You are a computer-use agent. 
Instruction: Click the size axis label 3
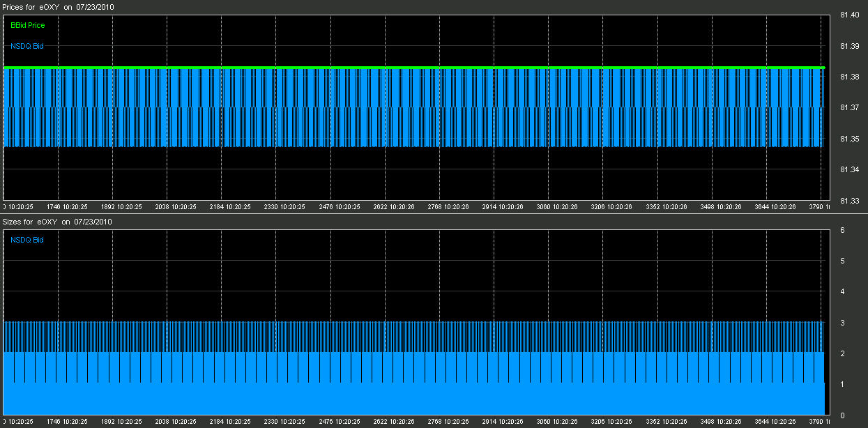(842, 323)
